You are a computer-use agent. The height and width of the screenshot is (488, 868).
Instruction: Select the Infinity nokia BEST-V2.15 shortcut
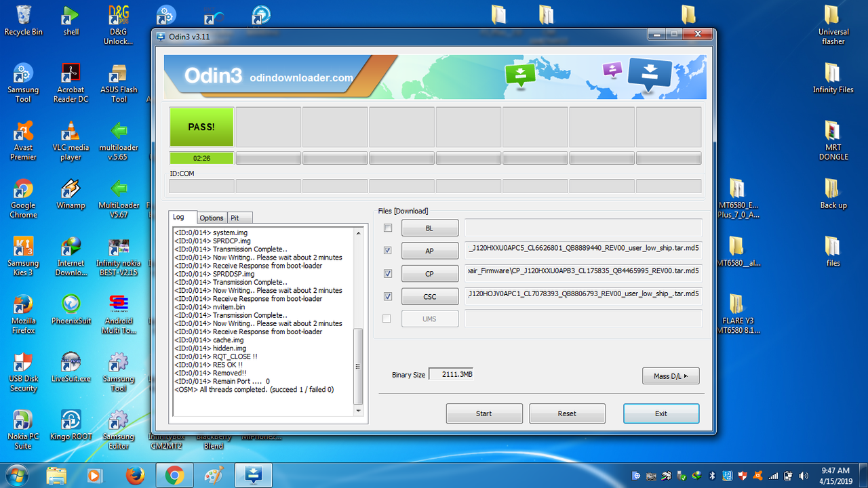click(x=119, y=256)
